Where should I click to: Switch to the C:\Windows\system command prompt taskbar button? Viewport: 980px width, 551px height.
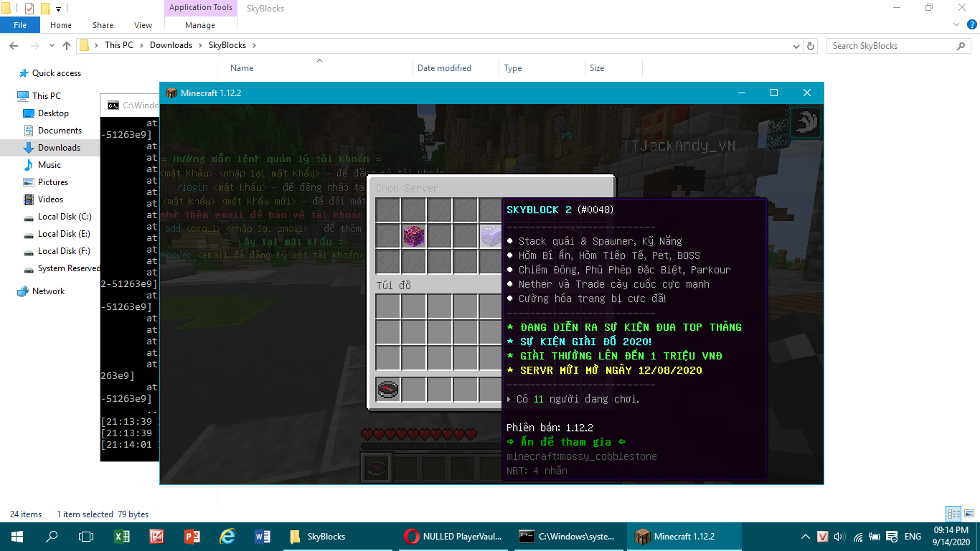pyautogui.click(x=570, y=536)
